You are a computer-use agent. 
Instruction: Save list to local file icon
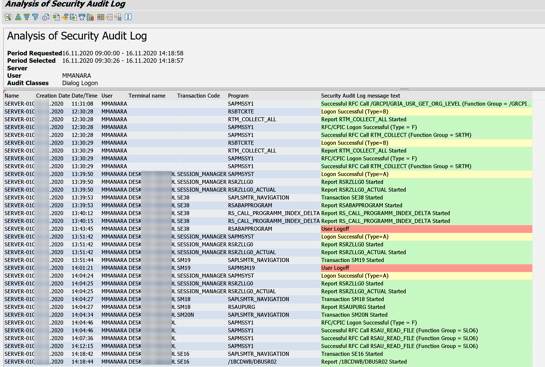coord(73,17)
